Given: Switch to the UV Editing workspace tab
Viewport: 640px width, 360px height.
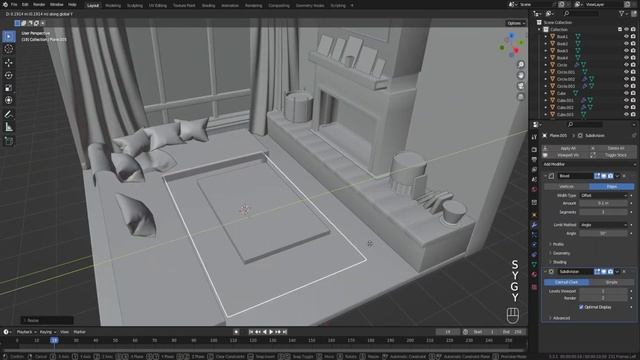Looking at the screenshot, I should click(x=158, y=6).
